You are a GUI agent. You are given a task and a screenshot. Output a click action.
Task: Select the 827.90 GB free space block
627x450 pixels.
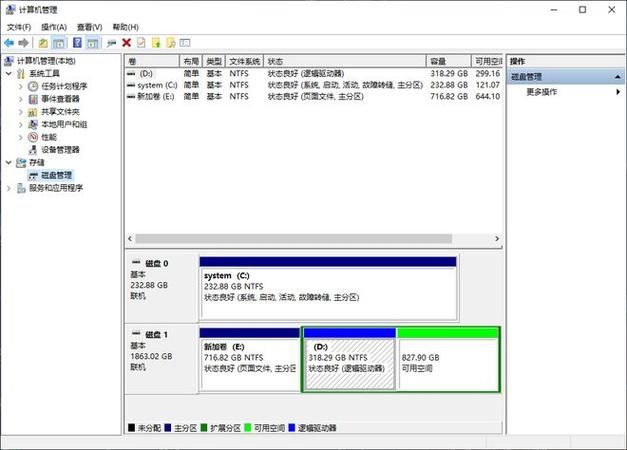point(447,363)
